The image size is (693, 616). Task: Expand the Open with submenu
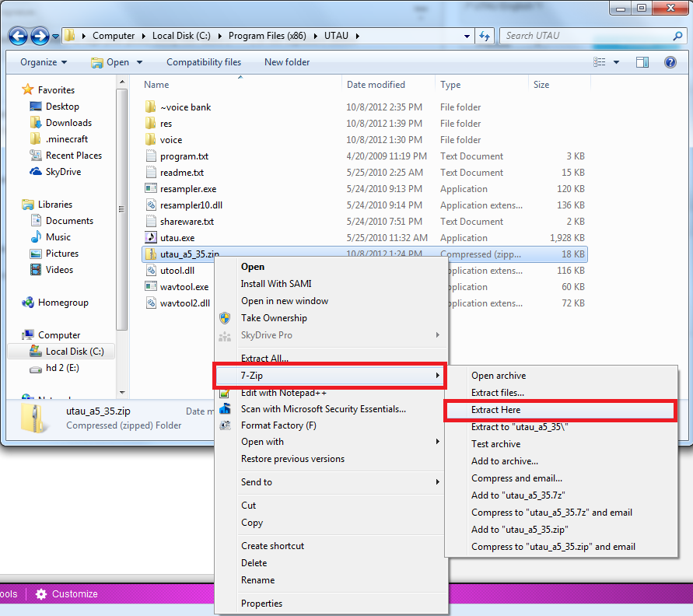click(x=330, y=442)
